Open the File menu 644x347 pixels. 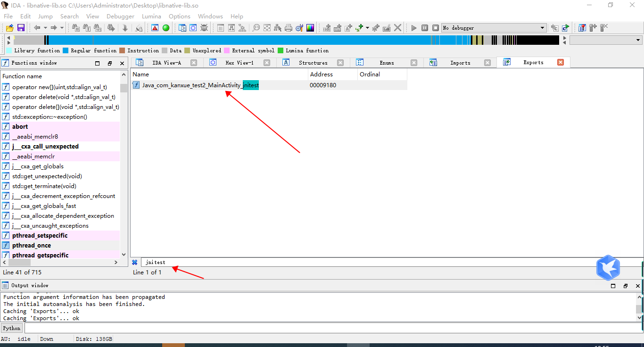coord(8,16)
